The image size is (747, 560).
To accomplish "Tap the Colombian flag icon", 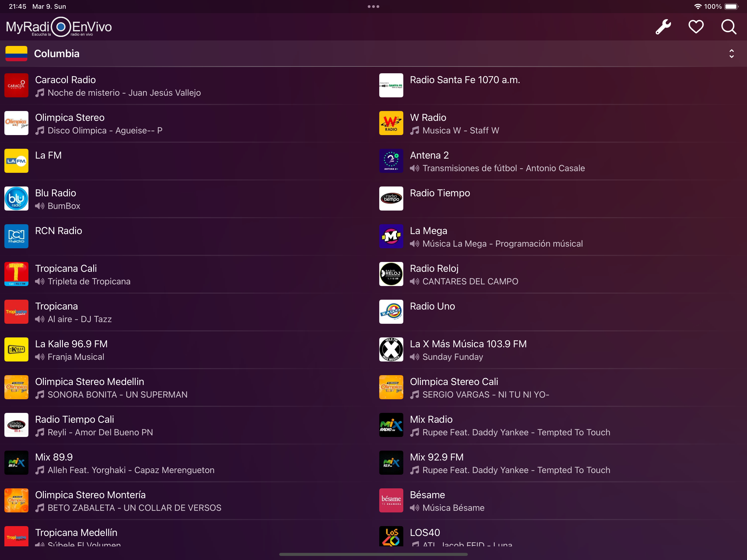I will [x=16, y=54].
